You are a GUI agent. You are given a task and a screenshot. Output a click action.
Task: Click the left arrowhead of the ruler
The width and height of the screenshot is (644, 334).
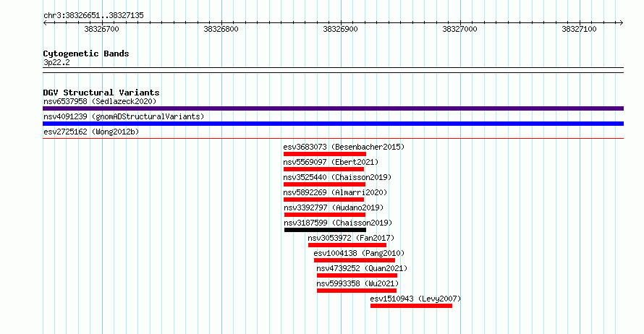point(45,23)
